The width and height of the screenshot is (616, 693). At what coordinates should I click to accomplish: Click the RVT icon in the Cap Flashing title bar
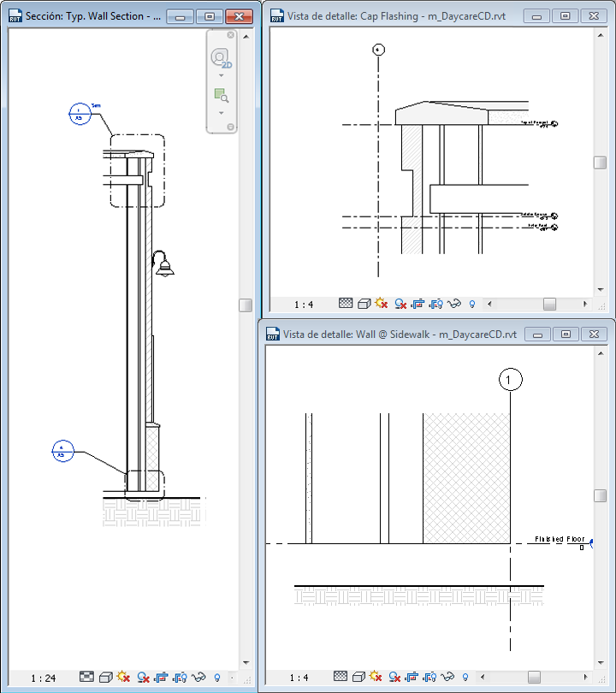[x=276, y=16]
